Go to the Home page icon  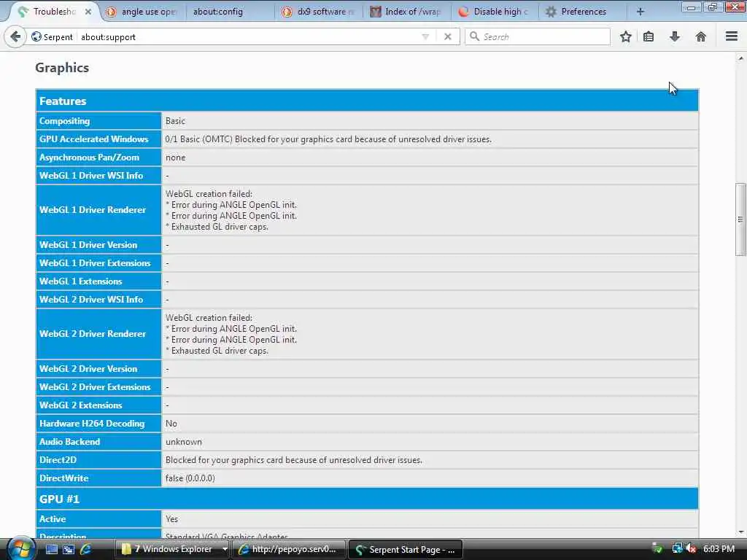(701, 36)
